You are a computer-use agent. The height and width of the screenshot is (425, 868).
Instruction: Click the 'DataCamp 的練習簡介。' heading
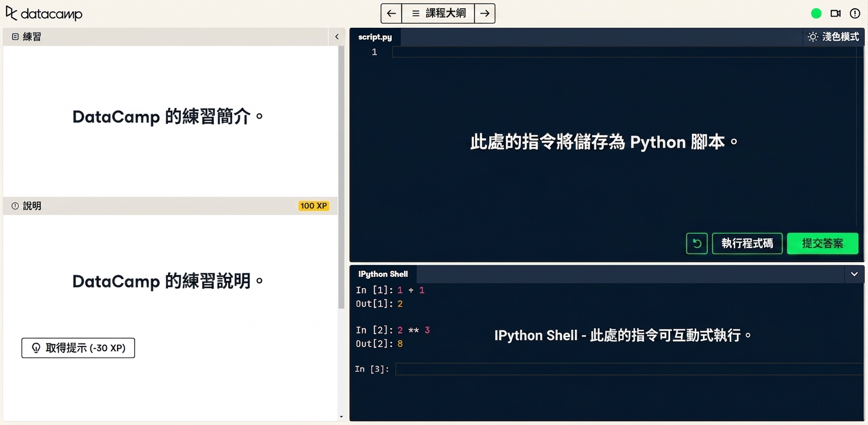(168, 116)
